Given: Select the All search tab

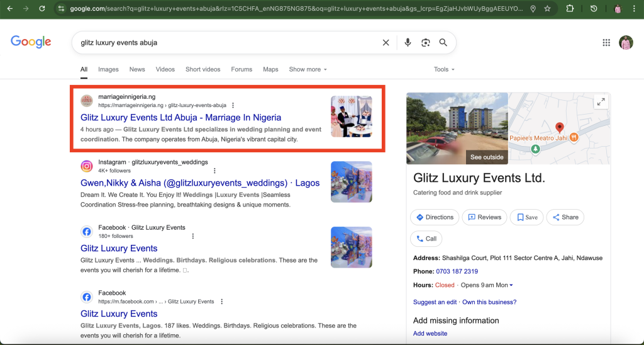Looking at the screenshot, I should [x=84, y=69].
